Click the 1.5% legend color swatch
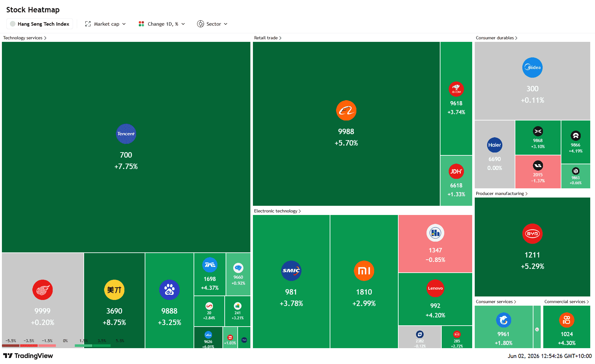This screenshot has height=364, width=595. (84, 346)
